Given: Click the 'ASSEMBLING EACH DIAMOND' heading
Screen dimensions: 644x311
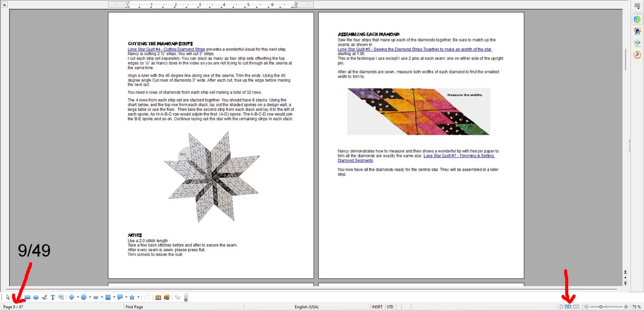Looking at the screenshot, I should coord(369,34).
